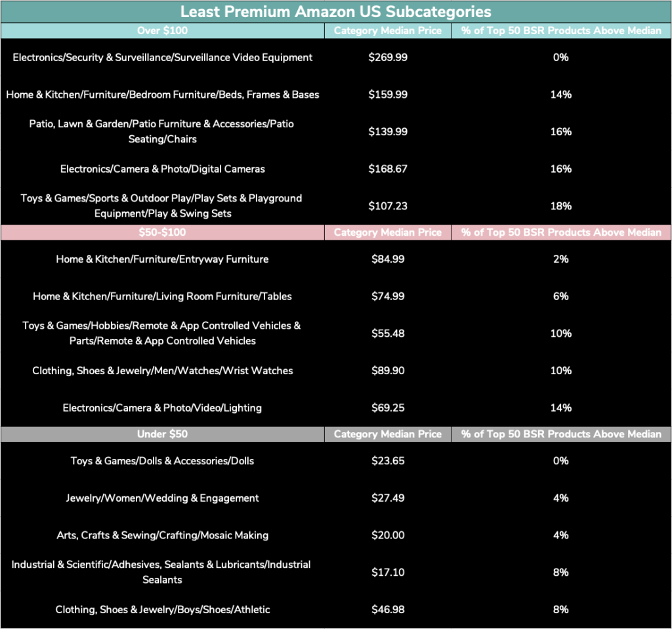Select the $69.25 Lighting median price
672x629 pixels.
pos(387,408)
